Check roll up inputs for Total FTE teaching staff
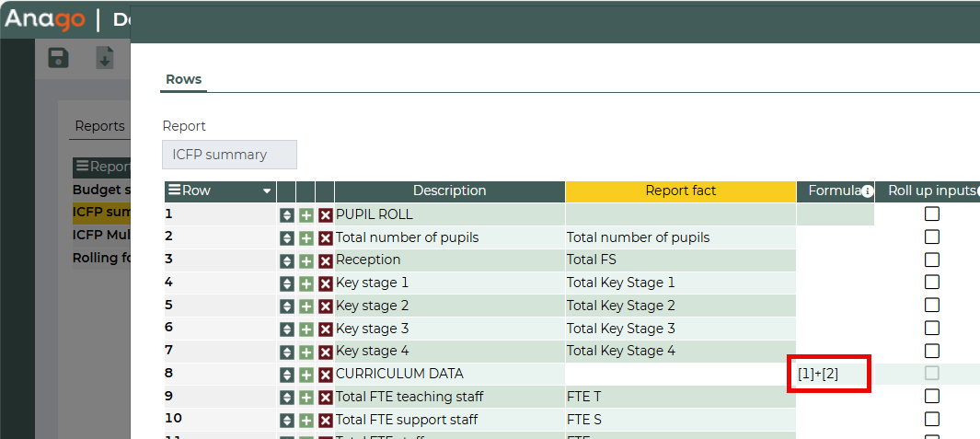Screen dimensions: 980x439 932,396
